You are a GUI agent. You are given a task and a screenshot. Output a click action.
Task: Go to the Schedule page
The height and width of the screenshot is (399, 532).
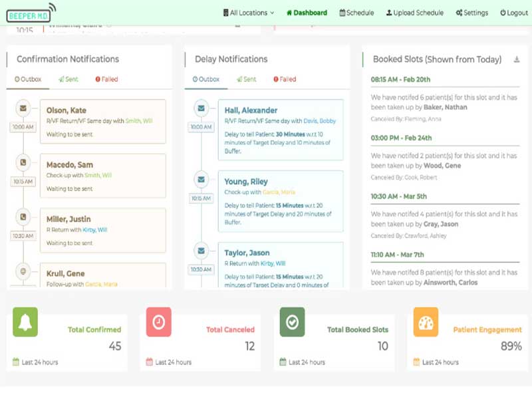[356, 13]
